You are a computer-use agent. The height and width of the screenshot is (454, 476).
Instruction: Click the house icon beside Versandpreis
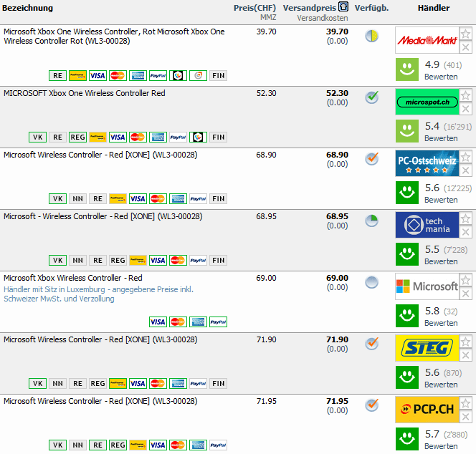coord(343,7)
